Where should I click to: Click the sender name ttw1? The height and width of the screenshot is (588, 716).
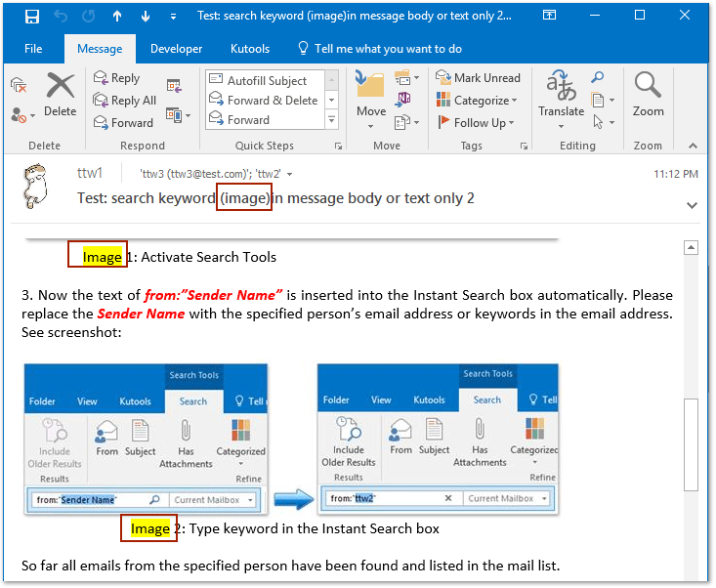[90, 173]
